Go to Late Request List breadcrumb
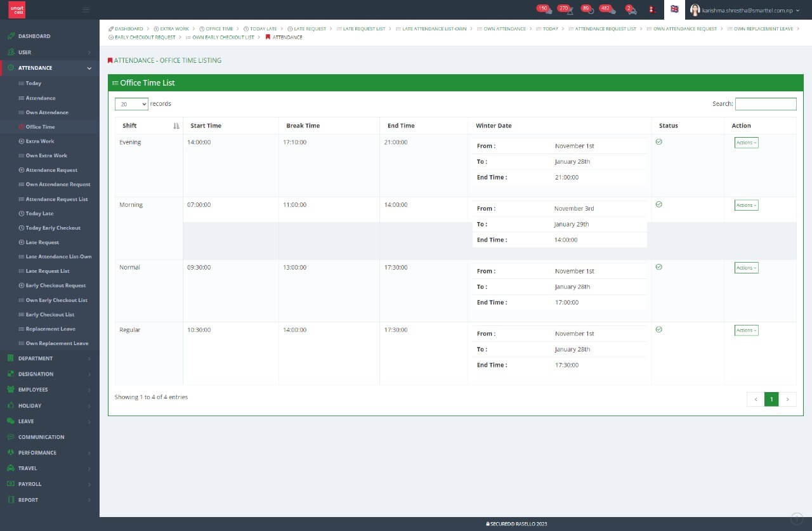This screenshot has width=812, height=531. point(363,29)
